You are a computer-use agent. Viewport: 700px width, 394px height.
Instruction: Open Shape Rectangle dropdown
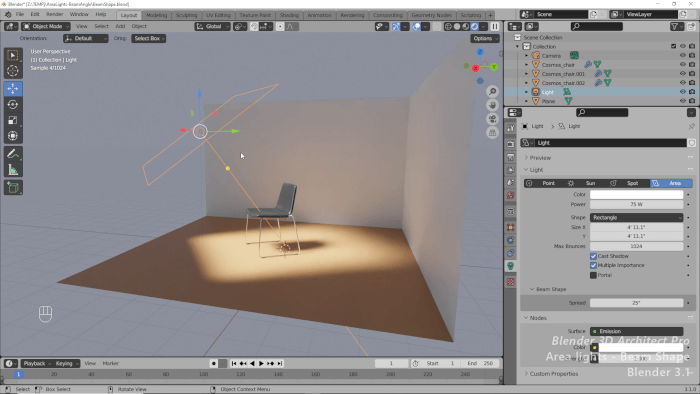pos(637,217)
